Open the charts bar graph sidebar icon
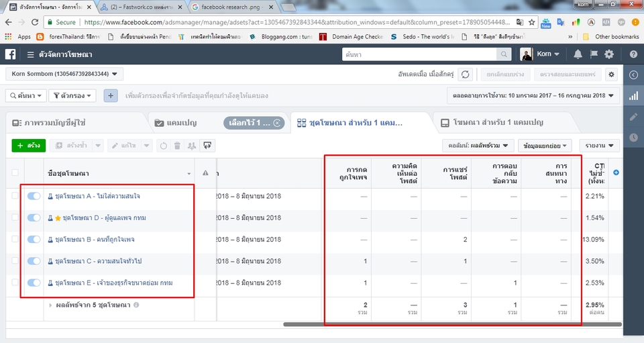 [x=634, y=96]
